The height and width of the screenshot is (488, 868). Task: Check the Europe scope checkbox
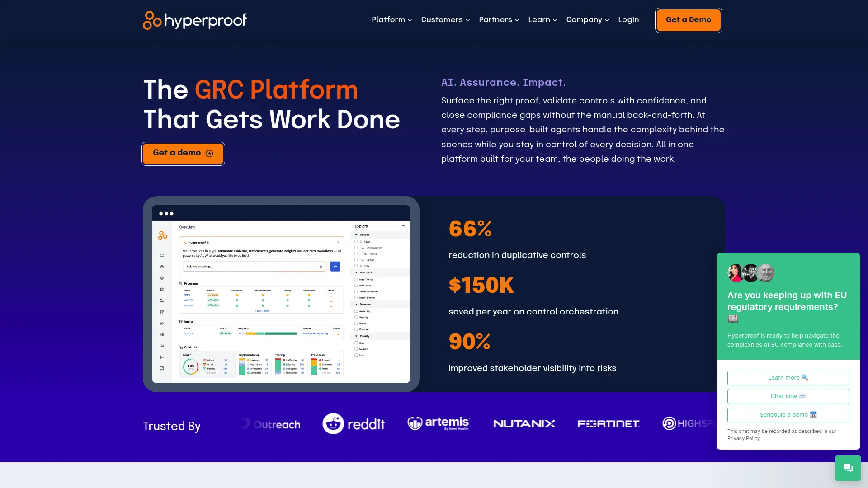point(356,260)
